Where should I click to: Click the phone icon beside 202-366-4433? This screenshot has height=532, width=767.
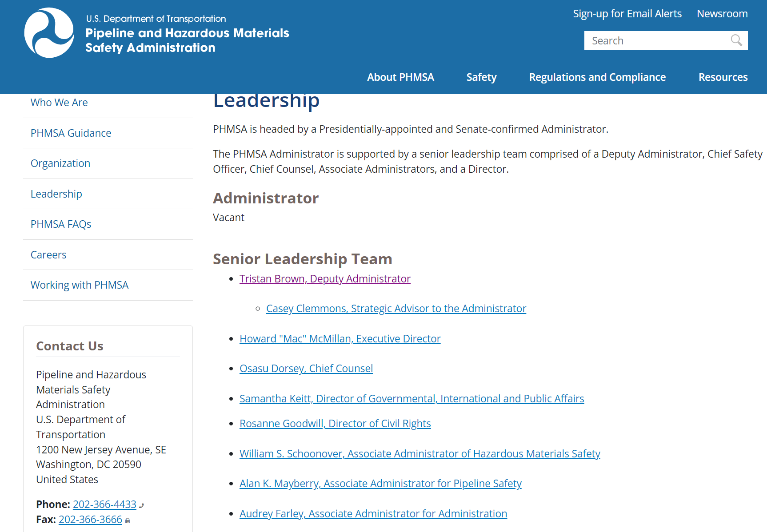141,505
